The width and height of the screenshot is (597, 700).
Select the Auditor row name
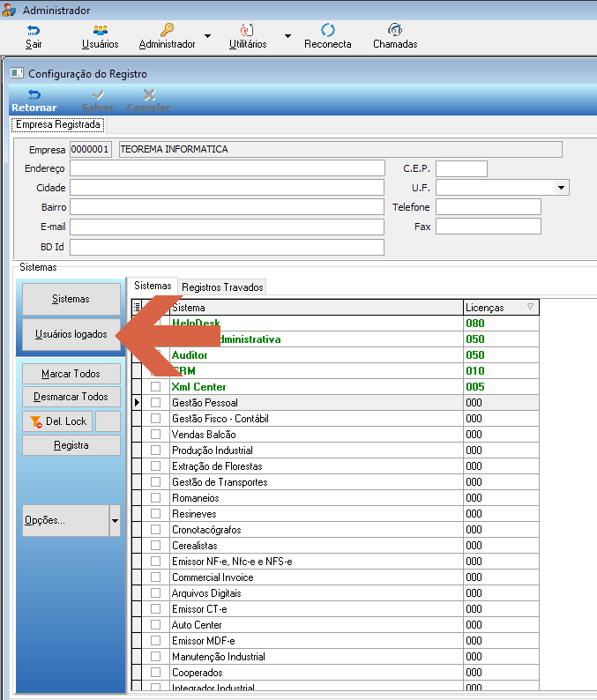(190, 355)
